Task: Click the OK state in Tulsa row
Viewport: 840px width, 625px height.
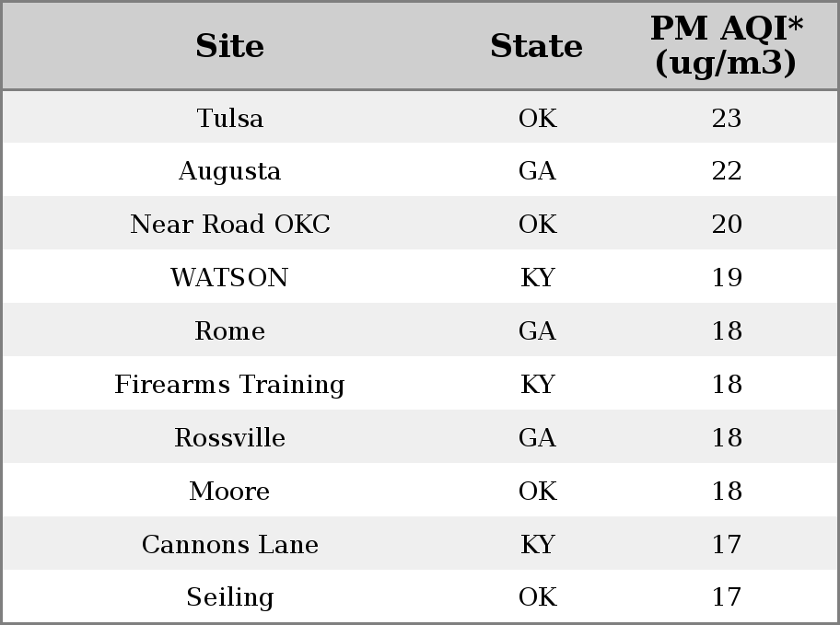Action: click(x=537, y=118)
